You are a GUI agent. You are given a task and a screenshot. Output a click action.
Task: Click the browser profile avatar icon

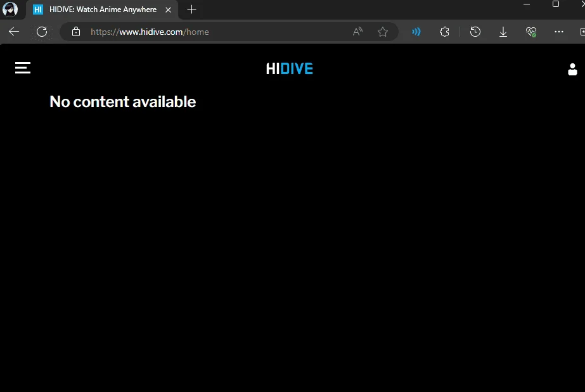(x=10, y=9)
